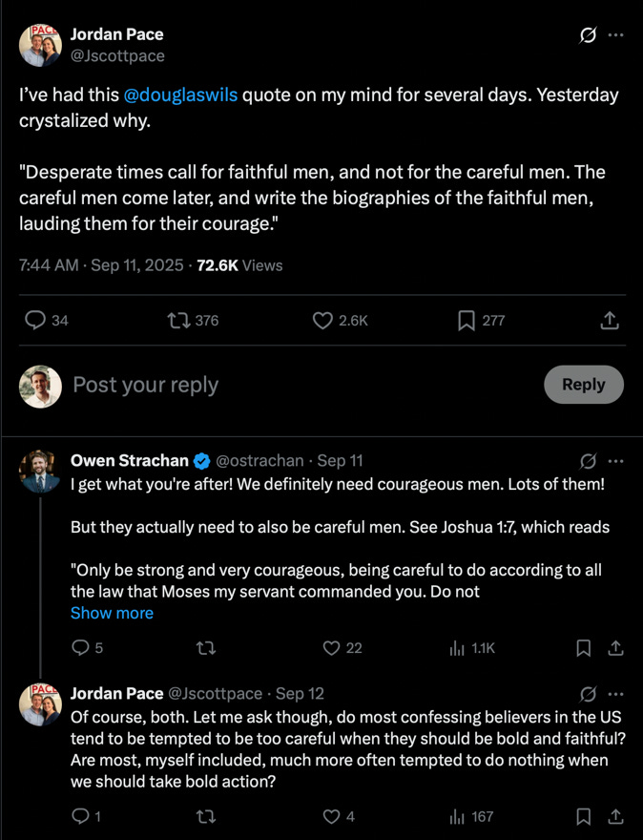This screenshot has height=840, width=643.
Task: Reply to Owen Strachan's post with 5 replies
Action: click(x=81, y=648)
